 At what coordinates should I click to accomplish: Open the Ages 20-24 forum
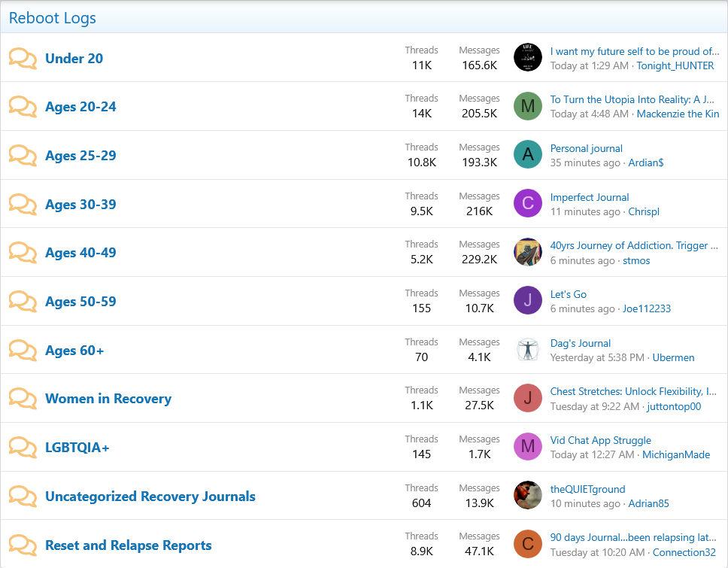tap(80, 107)
